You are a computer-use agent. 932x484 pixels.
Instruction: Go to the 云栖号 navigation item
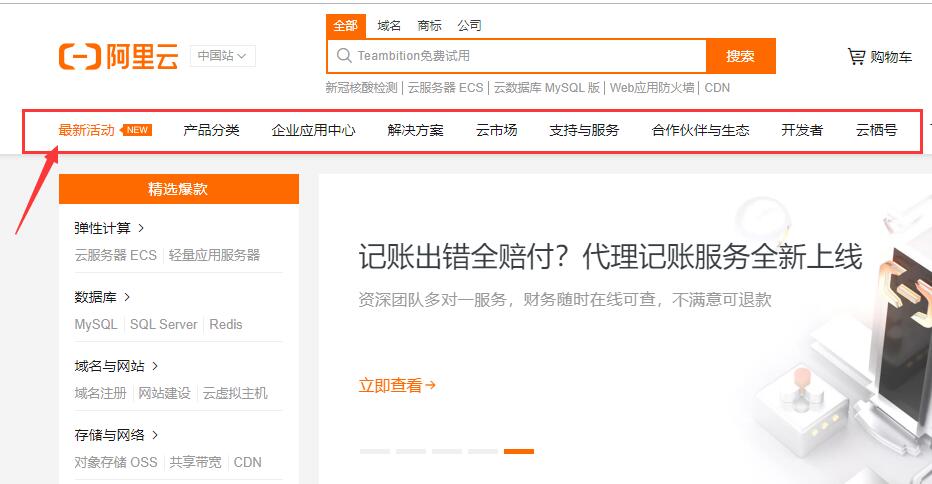tap(876, 130)
